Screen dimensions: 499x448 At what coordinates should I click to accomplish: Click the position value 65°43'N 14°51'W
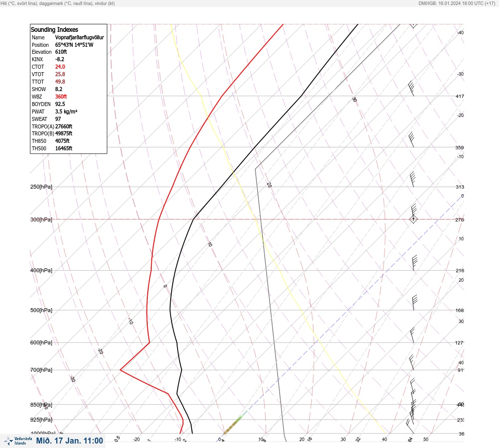[74, 45]
